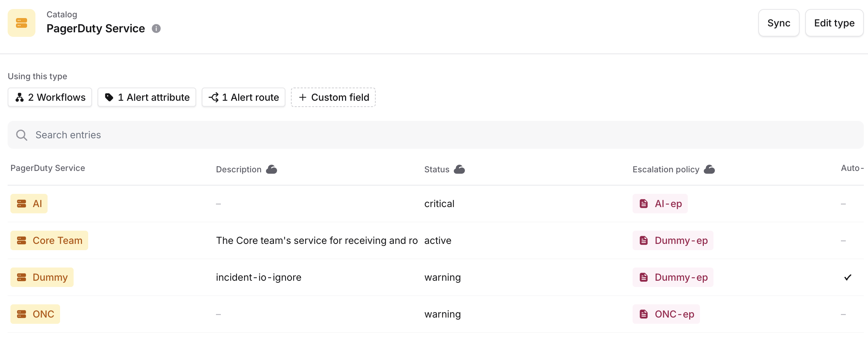This screenshot has width=868, height=337.
Task: Open the 2 Workflows chip
Action: pos(50,98)
